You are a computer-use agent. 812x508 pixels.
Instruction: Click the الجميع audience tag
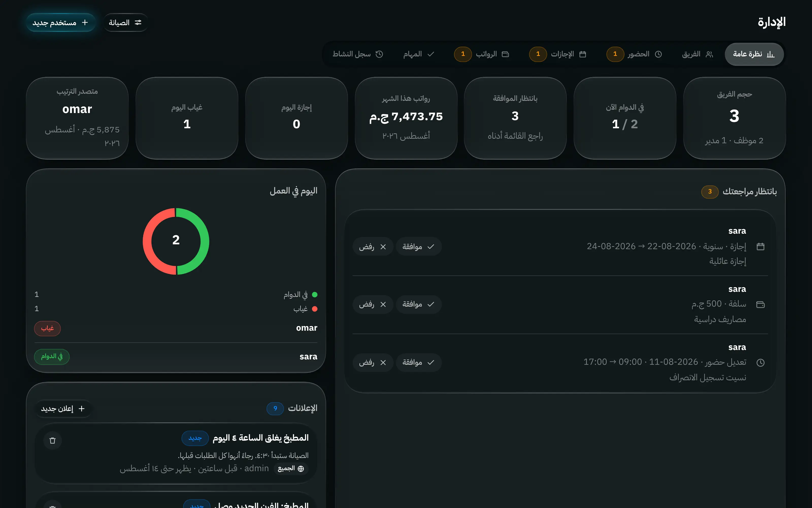click(291, 469)
